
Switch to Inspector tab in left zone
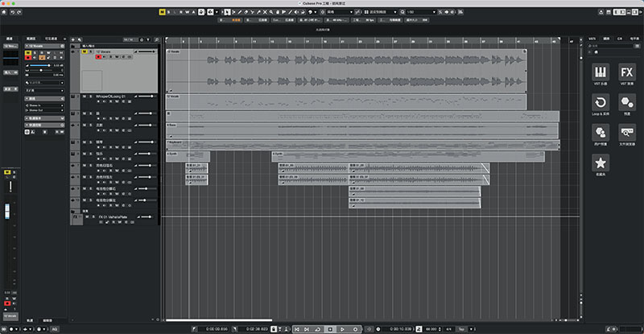pos(31,39)
